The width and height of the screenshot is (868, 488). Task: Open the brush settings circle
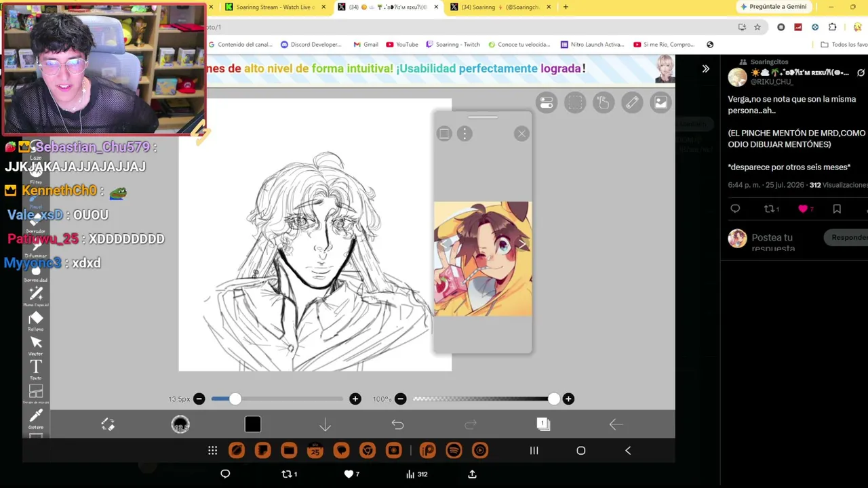180,424
